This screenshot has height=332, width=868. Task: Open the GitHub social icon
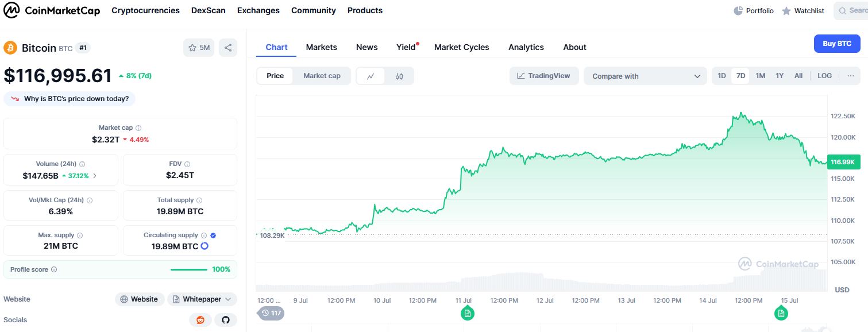coord(226,320)
